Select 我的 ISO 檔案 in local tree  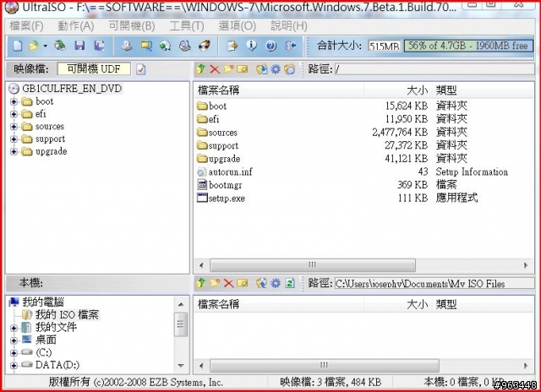point(68,315)
